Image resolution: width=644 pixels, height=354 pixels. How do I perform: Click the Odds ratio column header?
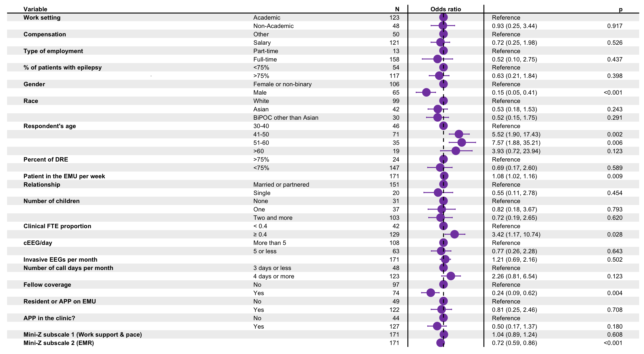pos(446,9)
